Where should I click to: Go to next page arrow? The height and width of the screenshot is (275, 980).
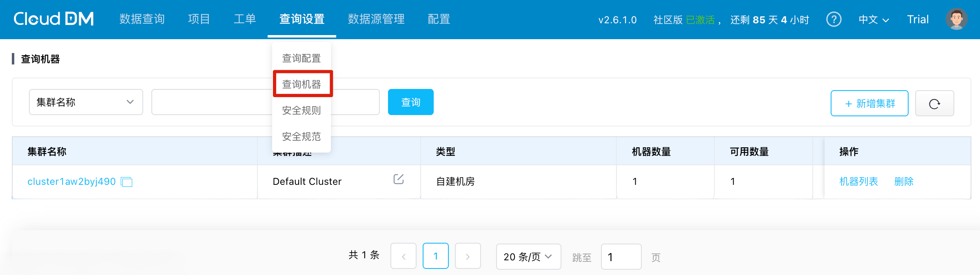click(x=468, y=256)
